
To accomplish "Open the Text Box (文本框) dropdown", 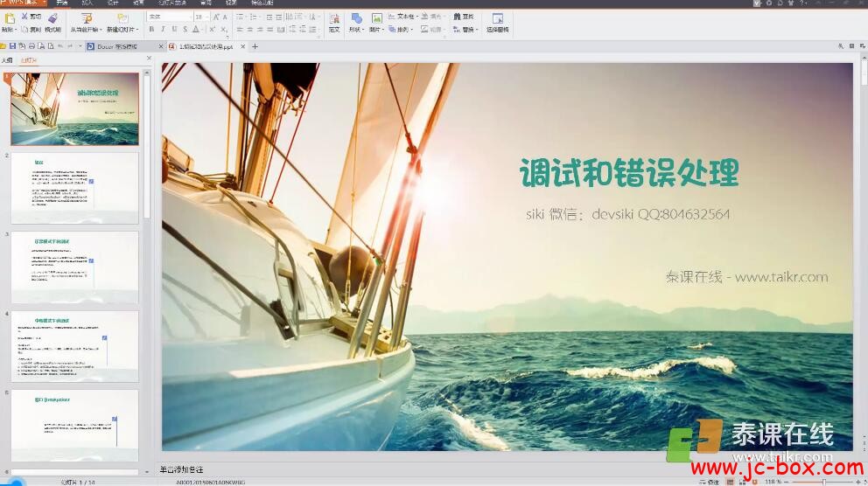I will click(x=403, y=17).
